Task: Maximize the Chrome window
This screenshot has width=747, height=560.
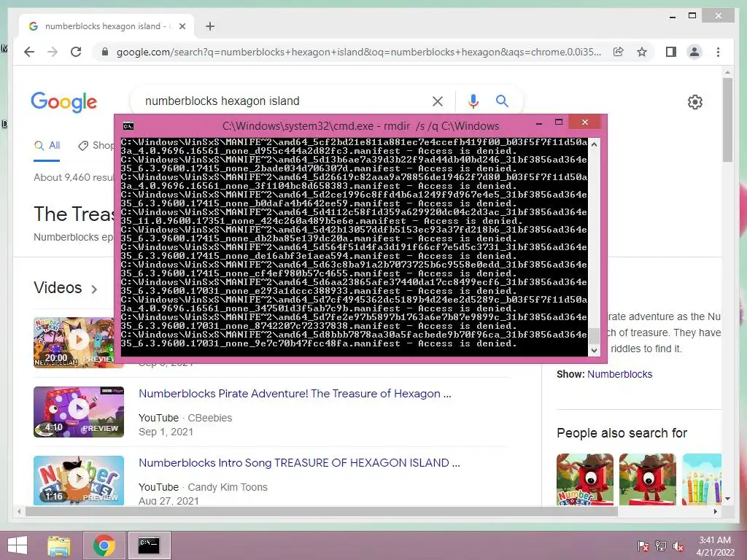Action: point(692,16)
